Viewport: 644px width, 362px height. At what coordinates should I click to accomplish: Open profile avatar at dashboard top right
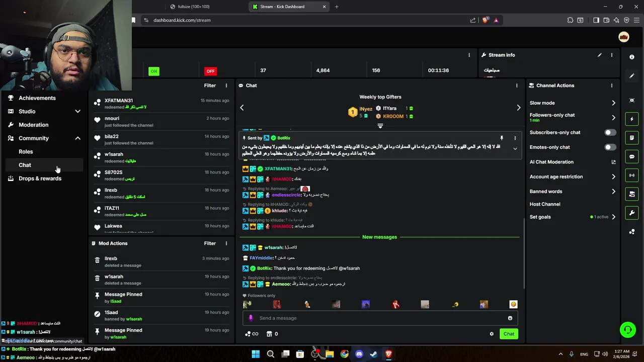pos(624,37)
